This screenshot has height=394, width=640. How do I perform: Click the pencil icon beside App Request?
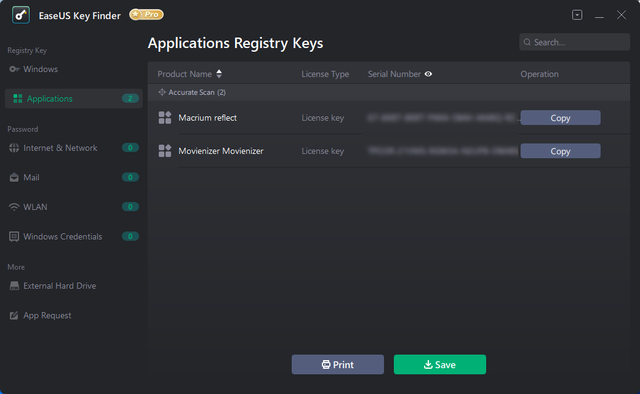tap(14, 315)
